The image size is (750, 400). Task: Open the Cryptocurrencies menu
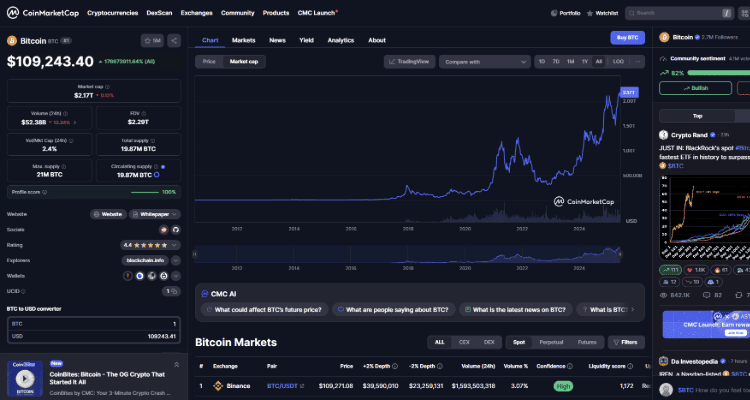coord(112,13)
